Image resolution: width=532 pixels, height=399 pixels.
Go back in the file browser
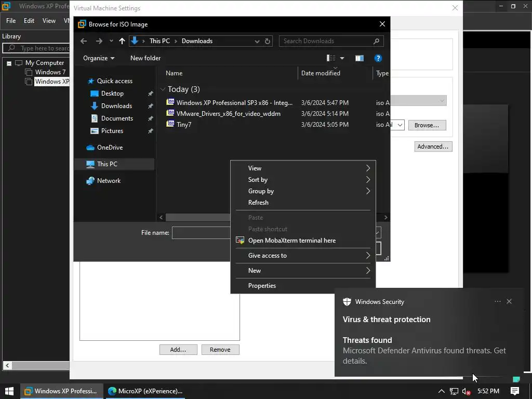coord(84,41)
